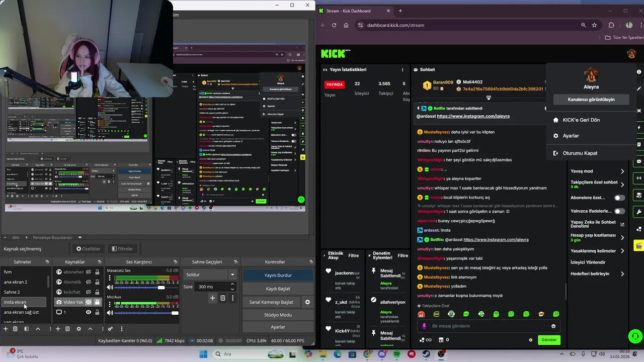Open virtual camera settings gear in OBS
The image size is (644, 362).
[x=307, y=302]
